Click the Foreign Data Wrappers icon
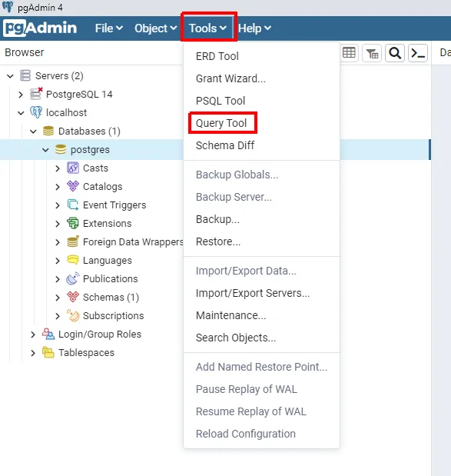Viewport: 451px width, 476px height. [x=73, y=241]
